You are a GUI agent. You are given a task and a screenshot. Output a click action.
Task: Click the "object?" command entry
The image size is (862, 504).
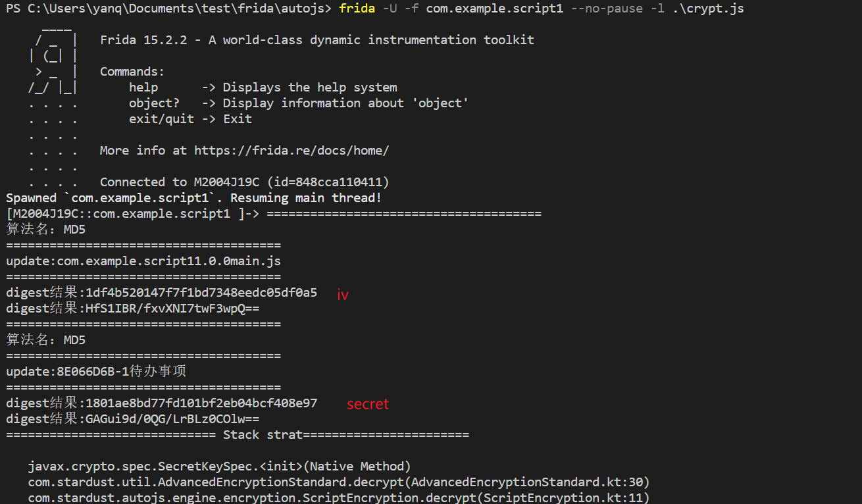154,103
